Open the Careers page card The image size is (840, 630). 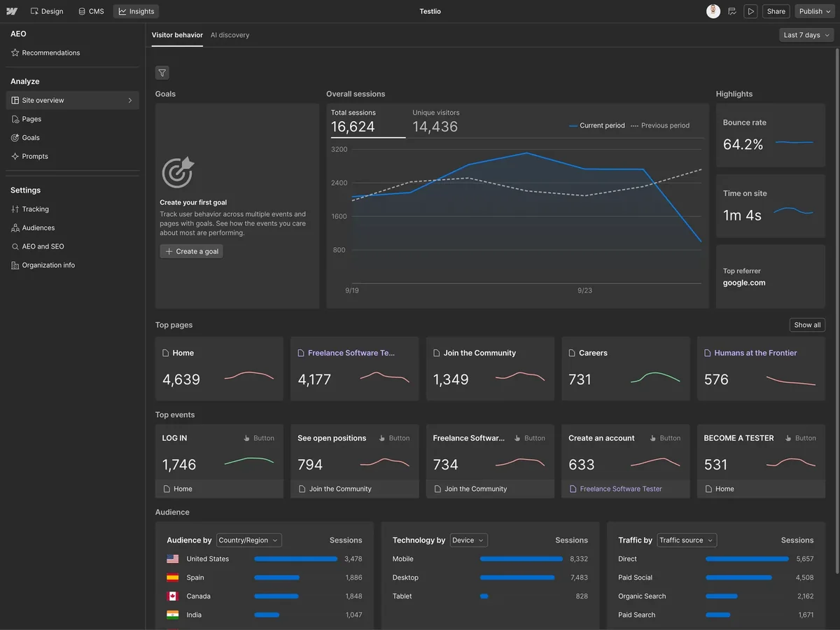(626, 369)
